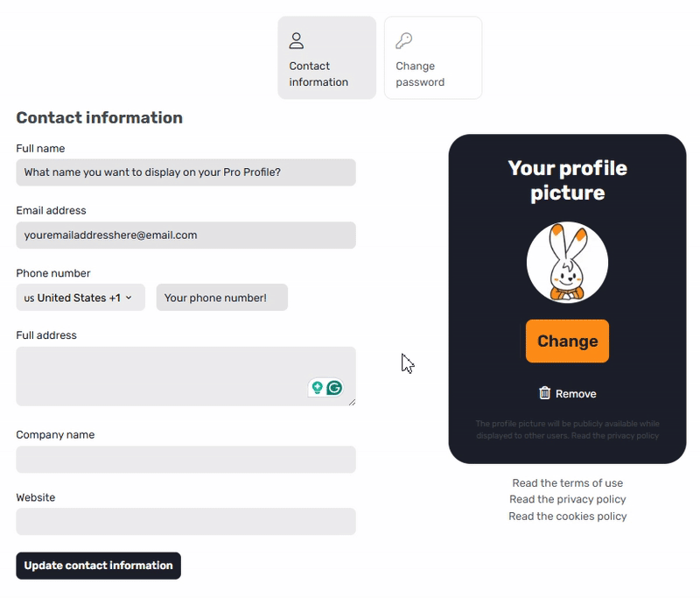Click the key icon for Change password
Viewport: 700px width, 598px height.
click(x=403, y=41)
